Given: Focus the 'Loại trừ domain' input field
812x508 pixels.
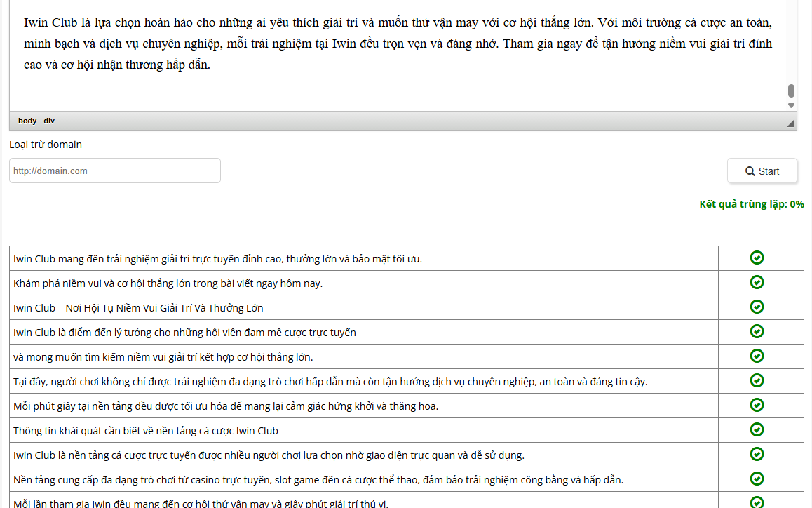Looking at the screenshot, I should (115, 171).
